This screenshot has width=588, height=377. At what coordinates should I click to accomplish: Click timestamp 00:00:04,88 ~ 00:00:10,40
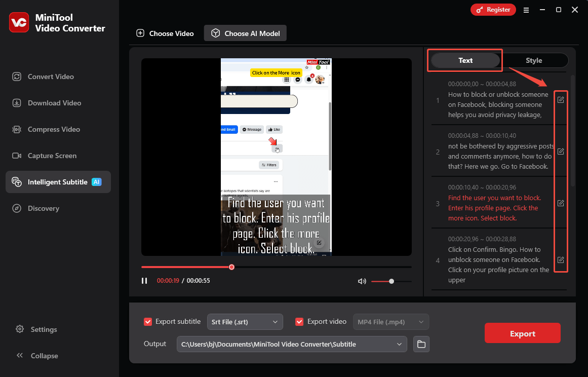[x=482, y=136]
